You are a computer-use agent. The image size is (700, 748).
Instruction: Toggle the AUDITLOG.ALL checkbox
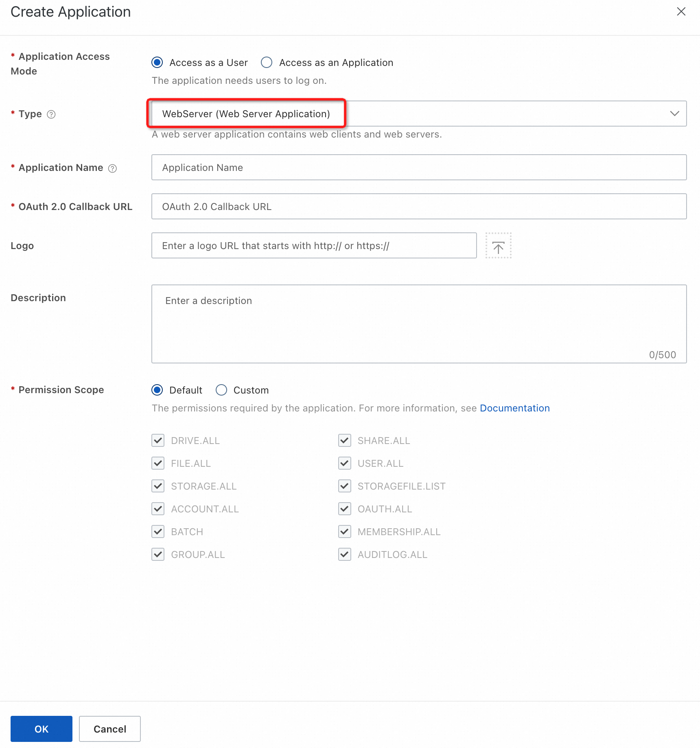pyautogui.click(x=345, y=554)
